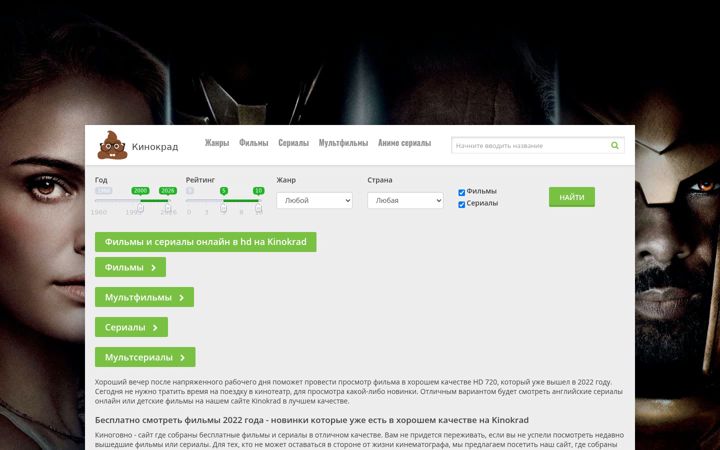
Task: Click the year slider upper handle (2026)
Action: click(x=168, y=208)
